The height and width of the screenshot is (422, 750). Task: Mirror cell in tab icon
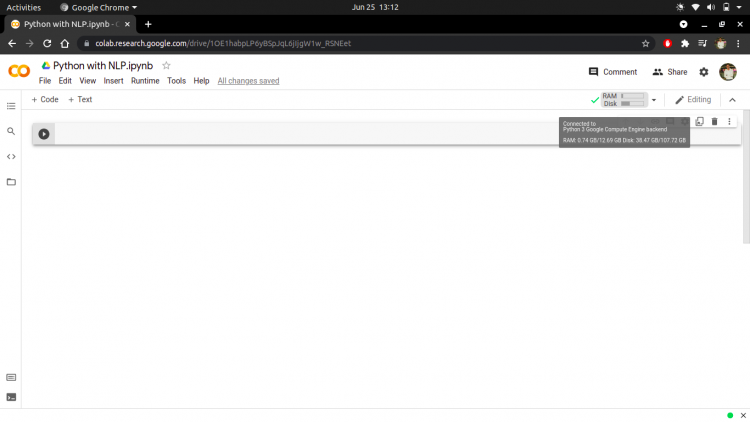pyautogui.click(x=699, y=122)
